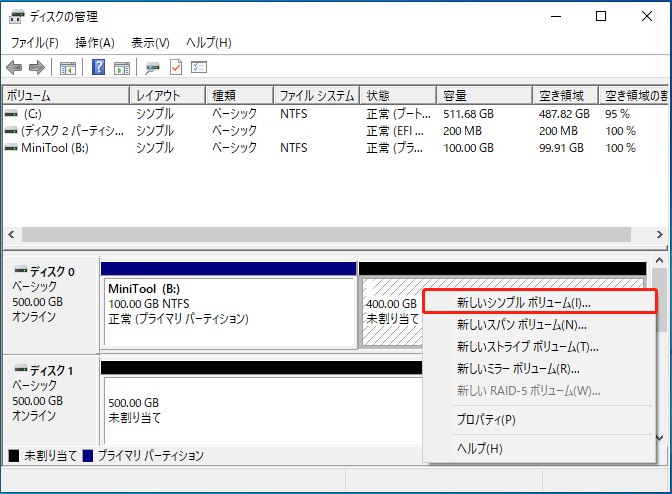Close the ディスクの管理 window

[647, 16]
